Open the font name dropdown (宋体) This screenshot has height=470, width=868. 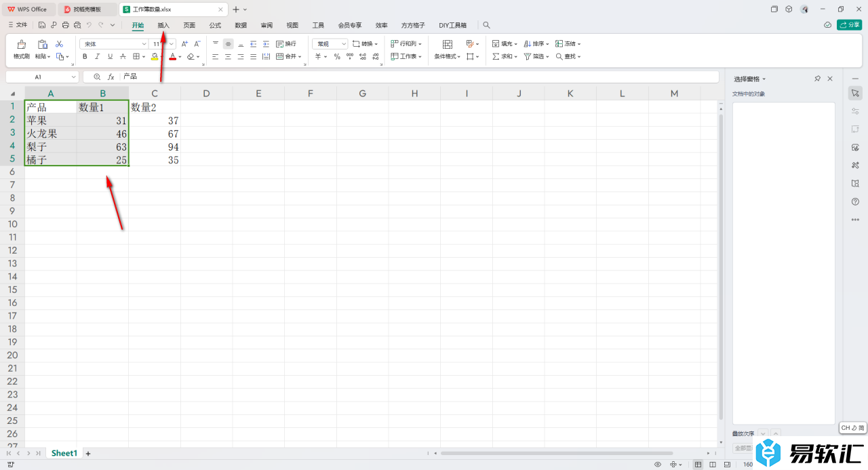(144, 43)
